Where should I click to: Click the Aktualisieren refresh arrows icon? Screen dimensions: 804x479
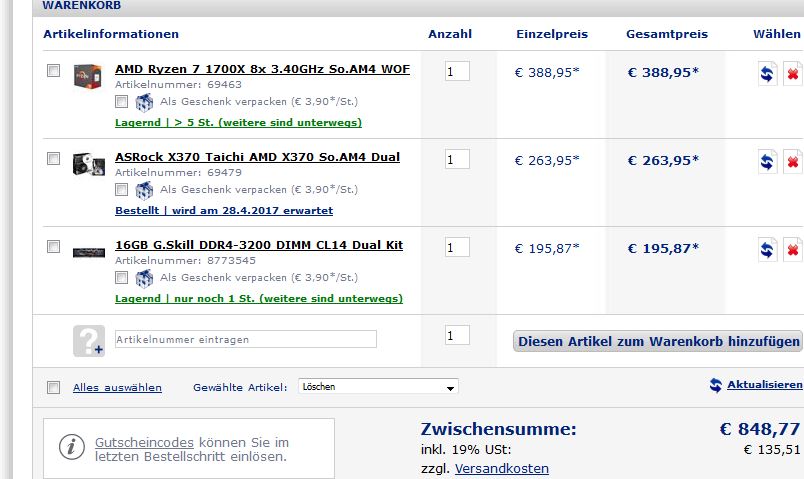(x=716, y=385)
